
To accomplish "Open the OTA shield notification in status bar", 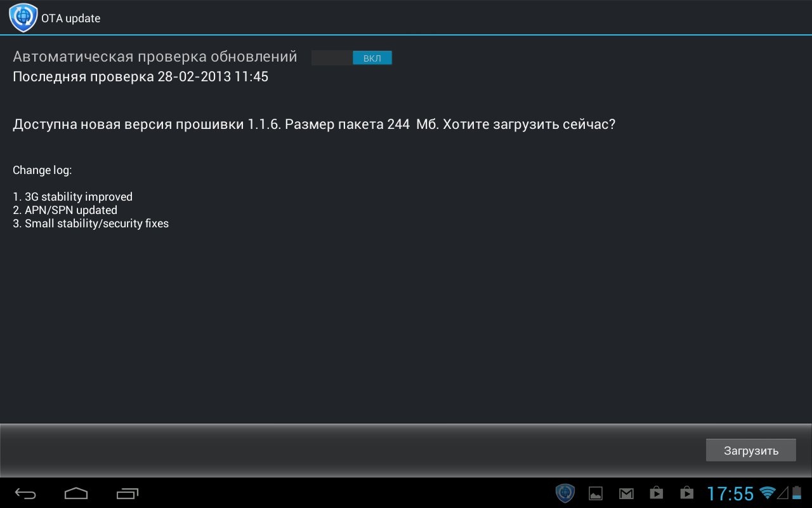I will 565,493.
